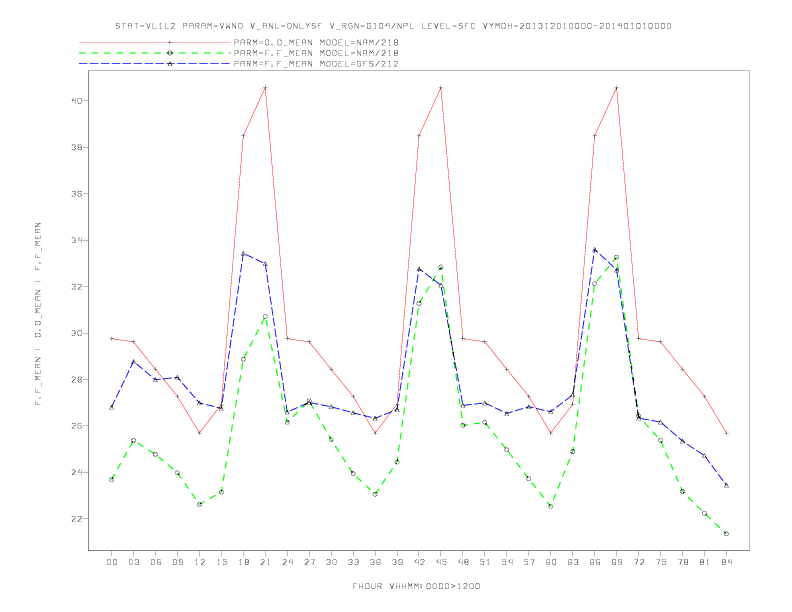Click x-axis tick label 57
This screenshot has width=792, height=612.
click(x=529, y=562)
